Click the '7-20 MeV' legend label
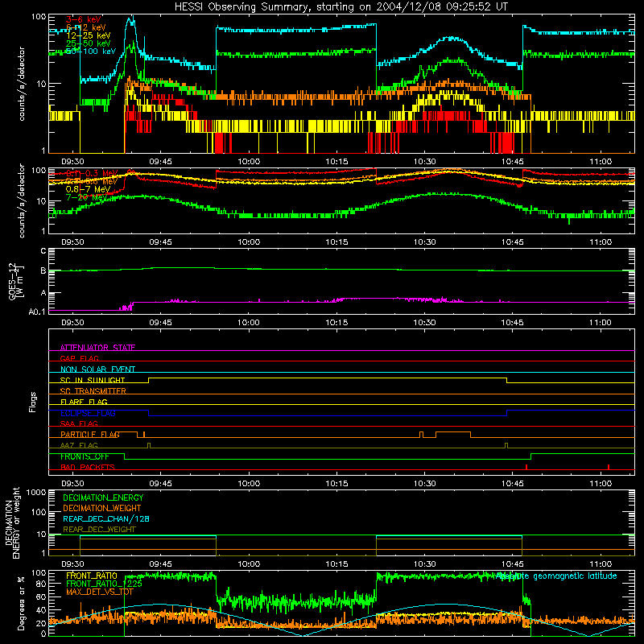Screen dimensions: 644x644 (85, 197)
